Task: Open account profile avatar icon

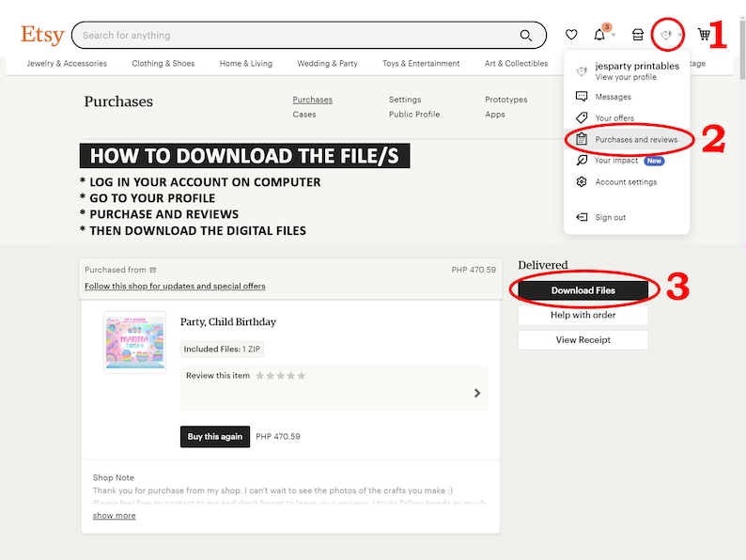Action: [666, 35]
